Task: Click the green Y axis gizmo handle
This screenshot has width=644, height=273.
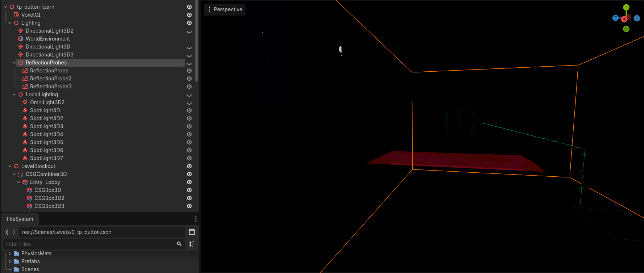Action: coord(626,7)
